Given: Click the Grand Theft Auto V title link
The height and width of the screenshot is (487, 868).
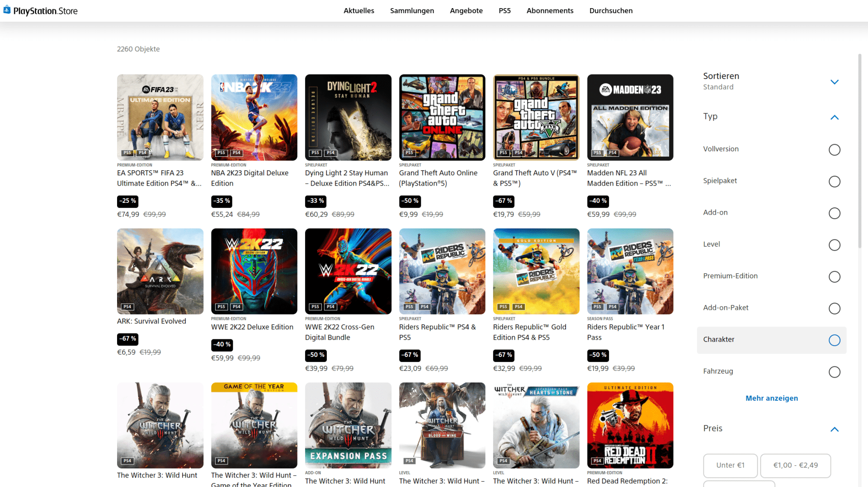Looking at the screenshot, I should pyautogui.click(x=535, y=178).
